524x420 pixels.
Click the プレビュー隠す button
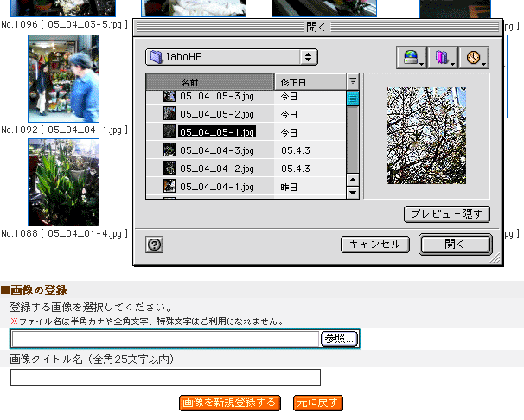coord(447,213)
